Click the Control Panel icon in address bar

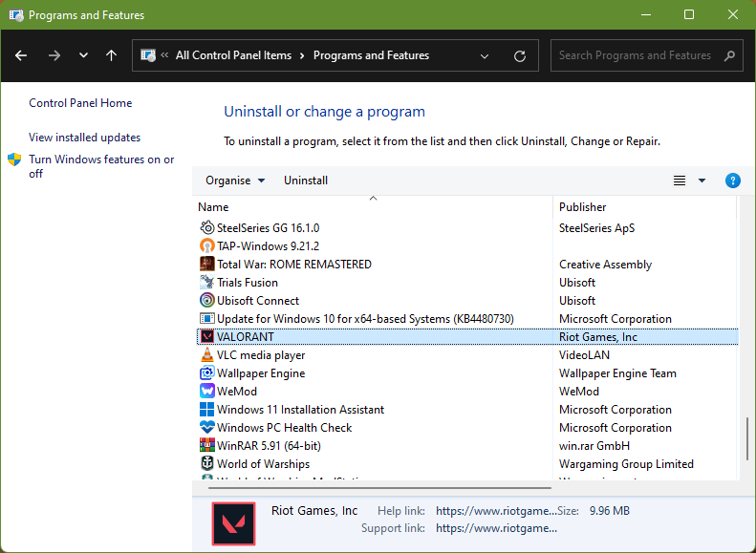(x=148, y=55)
